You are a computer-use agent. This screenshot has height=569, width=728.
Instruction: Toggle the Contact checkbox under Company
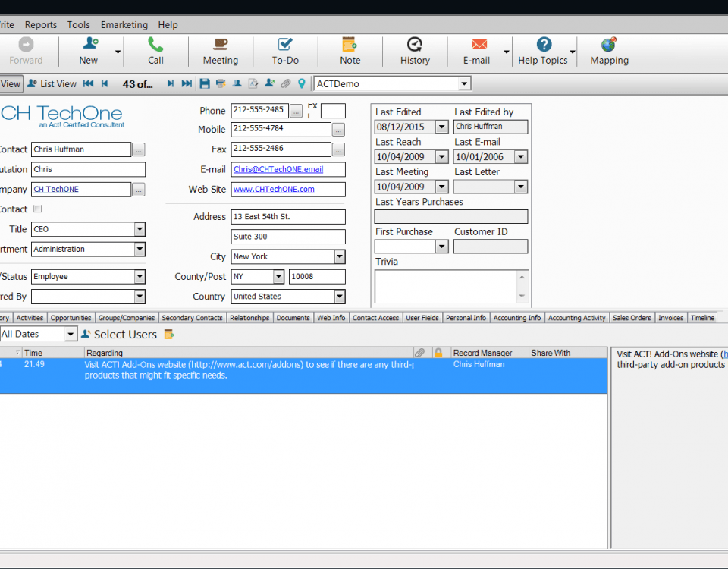[x=38, y=209]
